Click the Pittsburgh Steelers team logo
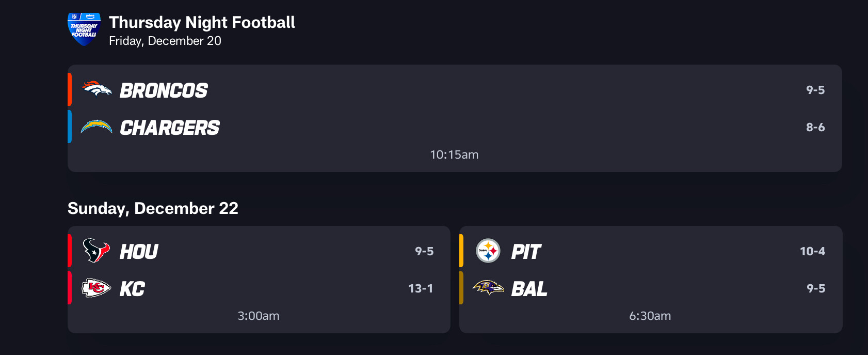Image resolution: width=868 pixels, height=355 pixels. click(488, 251)
